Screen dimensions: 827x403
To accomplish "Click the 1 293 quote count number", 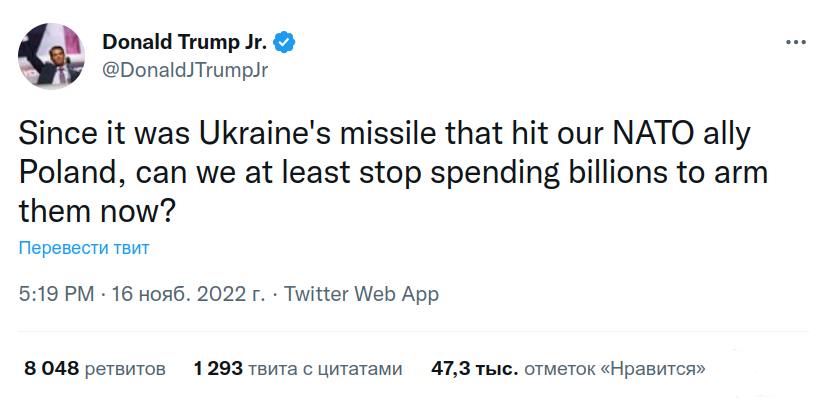I will [x=218, y=369].
